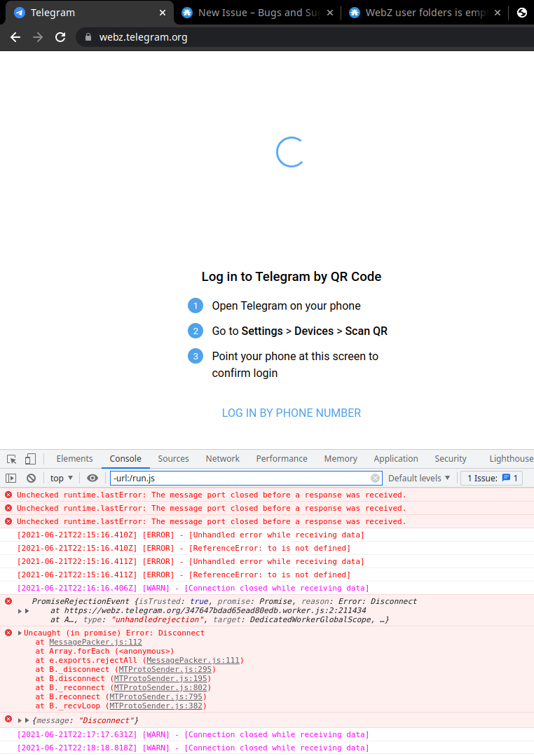This screenshot has height=756, width=534.
Task: Clear the console with the ban icon
Action: [32, 479]
